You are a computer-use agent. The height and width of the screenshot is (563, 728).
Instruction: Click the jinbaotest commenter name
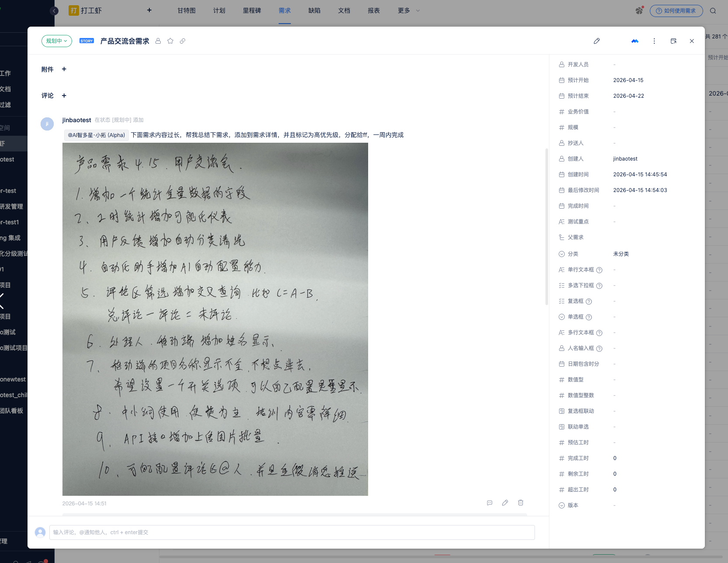point(77,120)
